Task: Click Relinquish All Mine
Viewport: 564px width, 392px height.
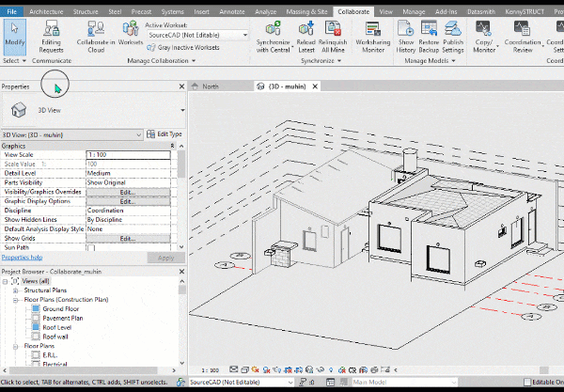Action: pos(333,37)
